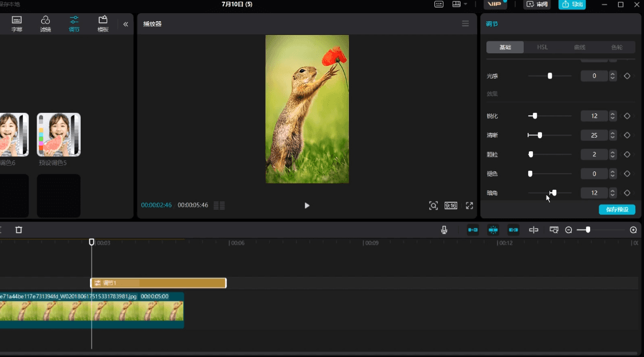Select the 基础 basic tab

tap(505, 47)
